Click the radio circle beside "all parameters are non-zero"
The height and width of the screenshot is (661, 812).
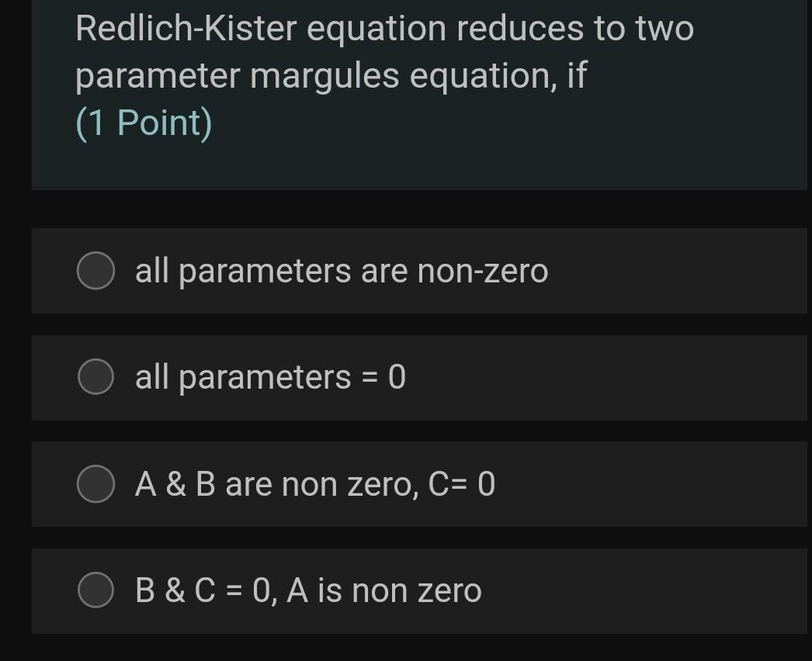click(95, 270)
